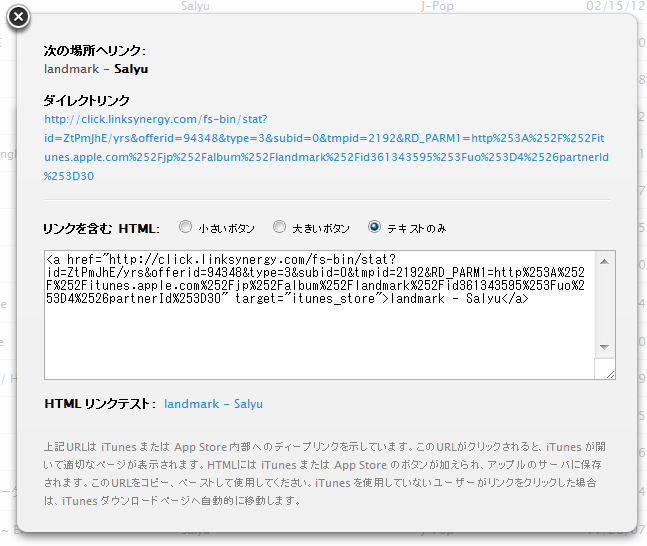647x546 pixels.
Task: Open the click.linksynergy.com direct link
Action: (x=326, y=148)
